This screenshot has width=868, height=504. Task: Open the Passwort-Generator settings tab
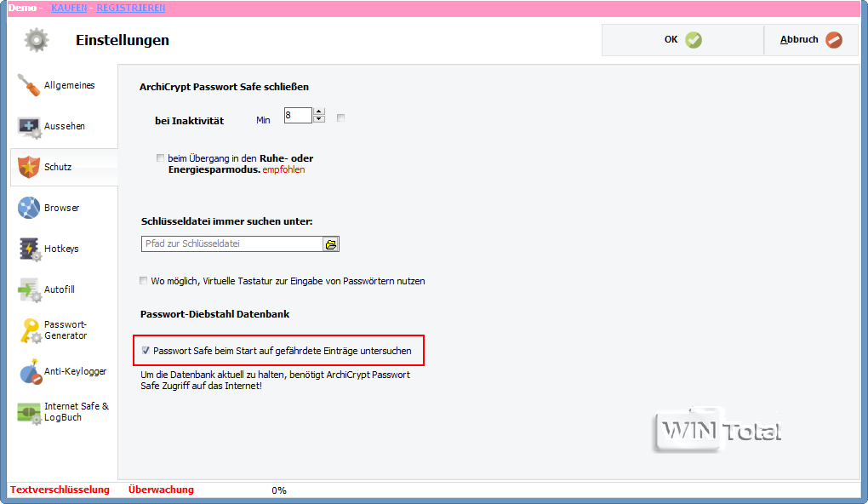point(64,330)
